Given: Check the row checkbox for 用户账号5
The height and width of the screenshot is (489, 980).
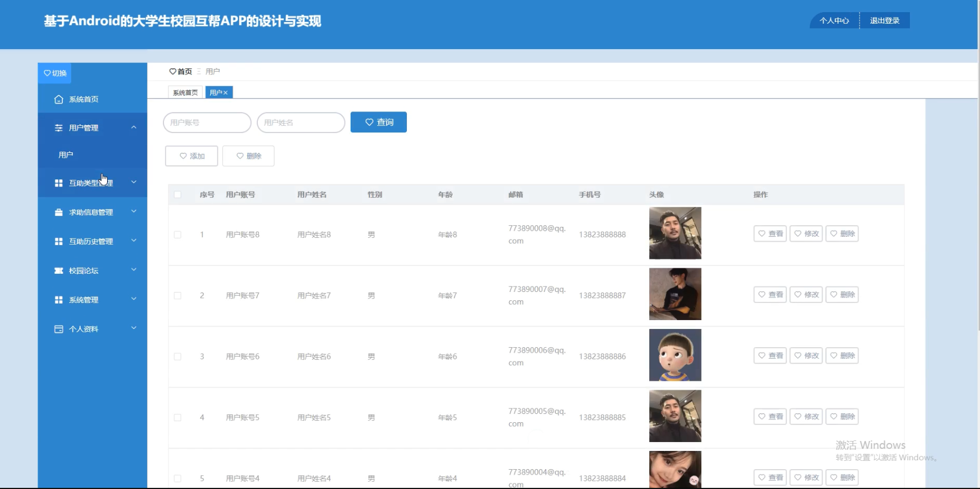Looking at the screenshot, I should tap(177, 418).
